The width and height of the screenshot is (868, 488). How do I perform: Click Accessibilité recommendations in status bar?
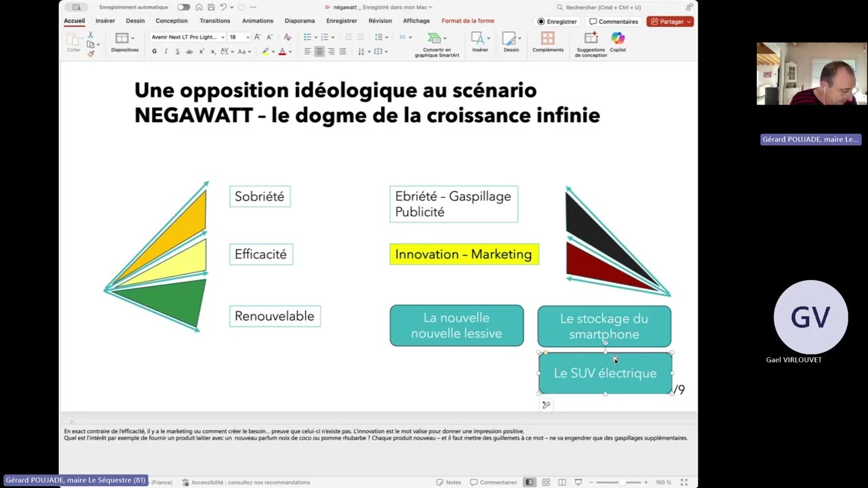246,482
